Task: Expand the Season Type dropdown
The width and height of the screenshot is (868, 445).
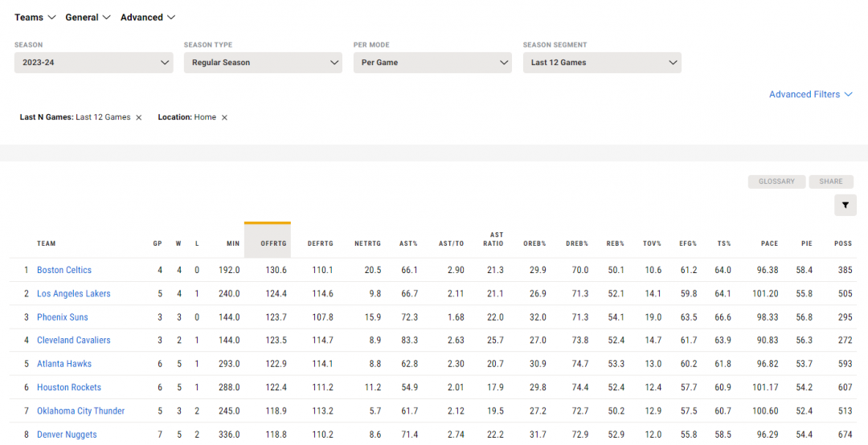Action: (x=263, y=63)
